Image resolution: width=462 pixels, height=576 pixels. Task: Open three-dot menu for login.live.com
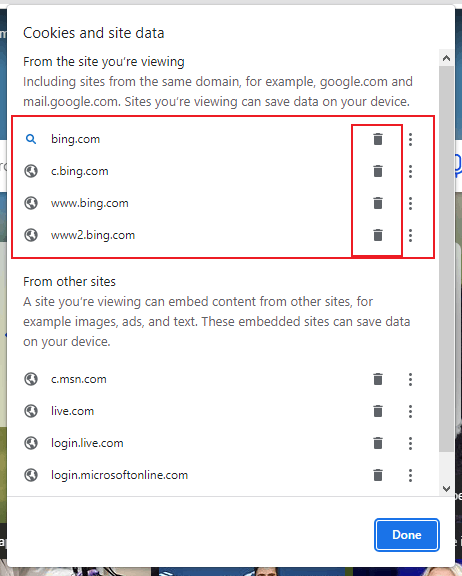pos(411,443)
